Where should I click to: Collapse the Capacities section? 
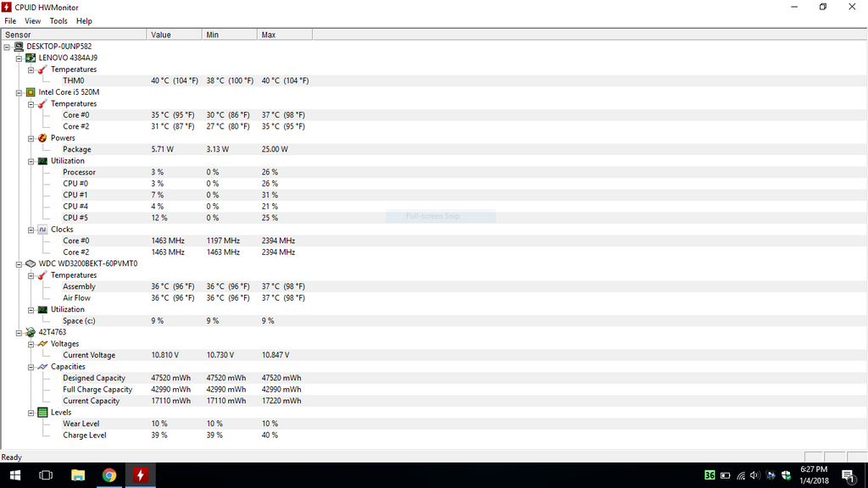click(x=31, y=368)
